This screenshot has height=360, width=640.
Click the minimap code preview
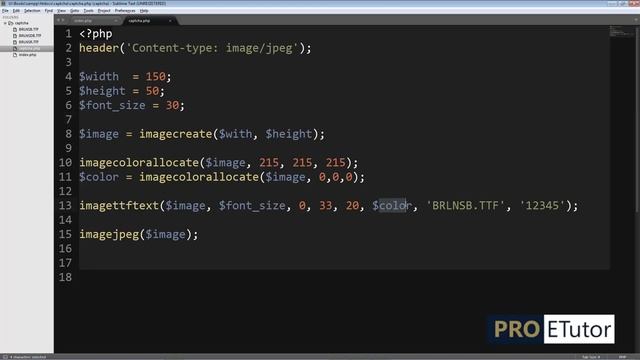621,32
